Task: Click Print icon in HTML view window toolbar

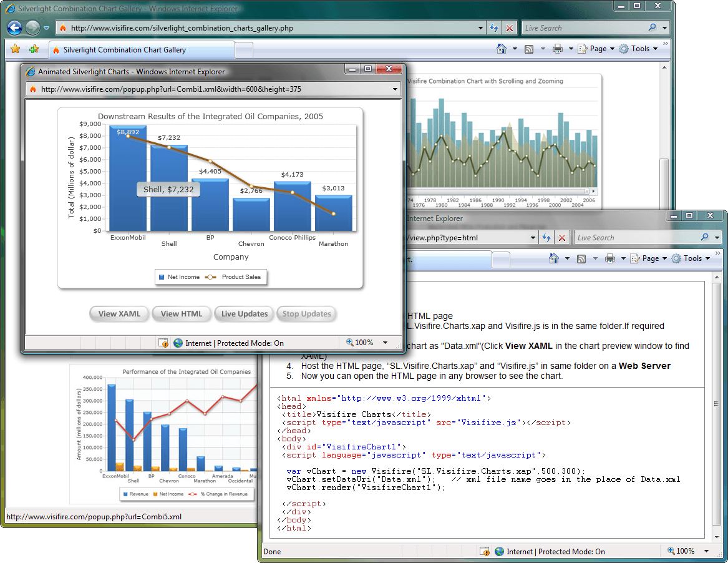Action: click(x=610, y=259)
